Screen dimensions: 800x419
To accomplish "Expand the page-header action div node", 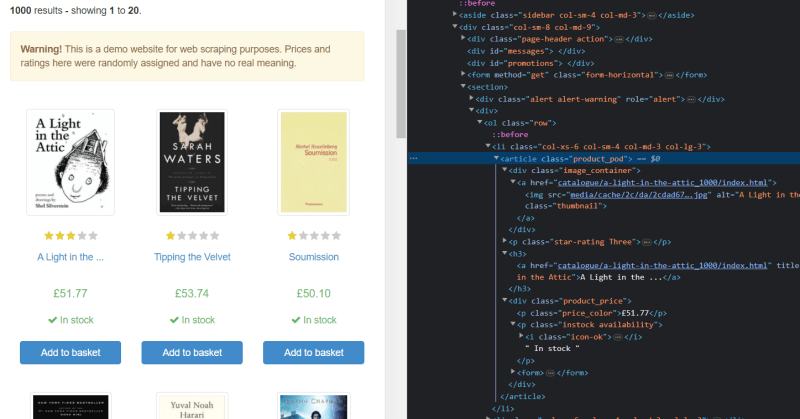I will tap(463, 38).
